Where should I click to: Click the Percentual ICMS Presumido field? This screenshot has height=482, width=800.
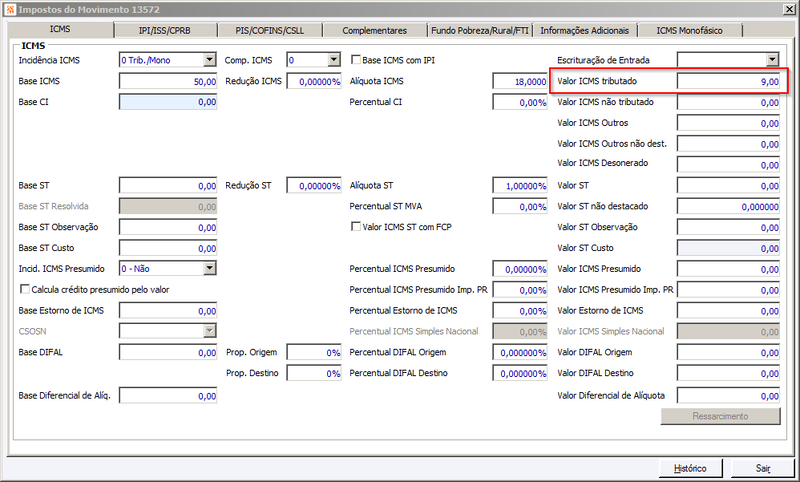click(x=520, y=269)
